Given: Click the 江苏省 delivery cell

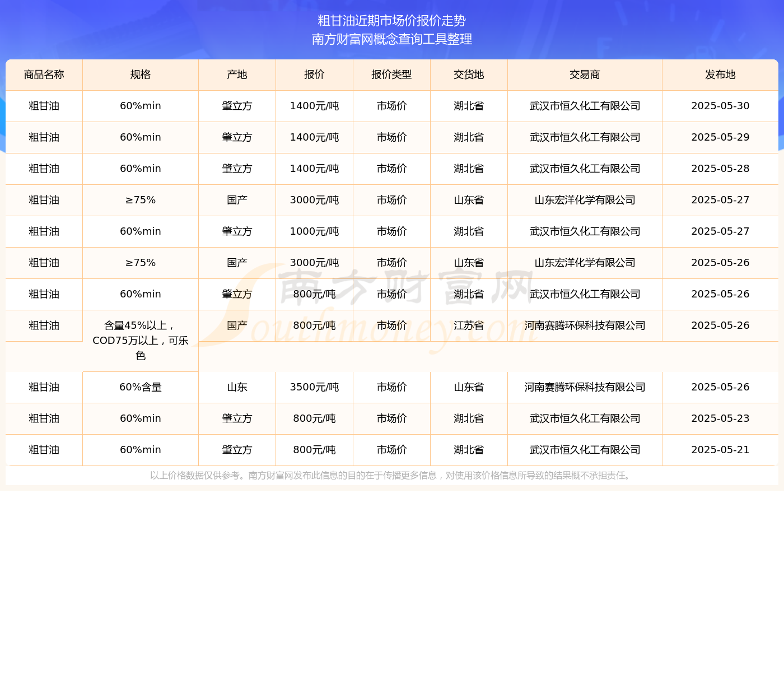Looking at the screenshot, I should pyautogui.click(x=469, y=325).
